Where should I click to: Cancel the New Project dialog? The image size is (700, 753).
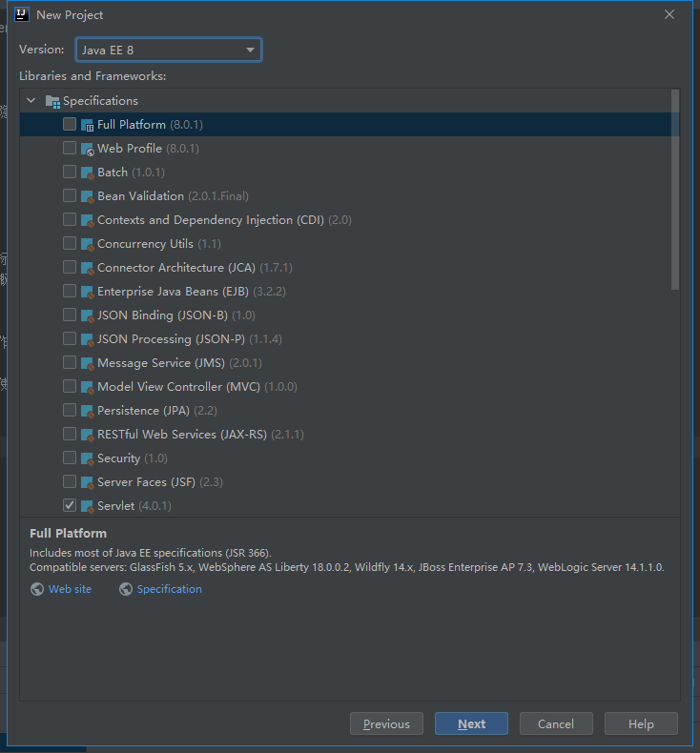click(x=556, y=723)
